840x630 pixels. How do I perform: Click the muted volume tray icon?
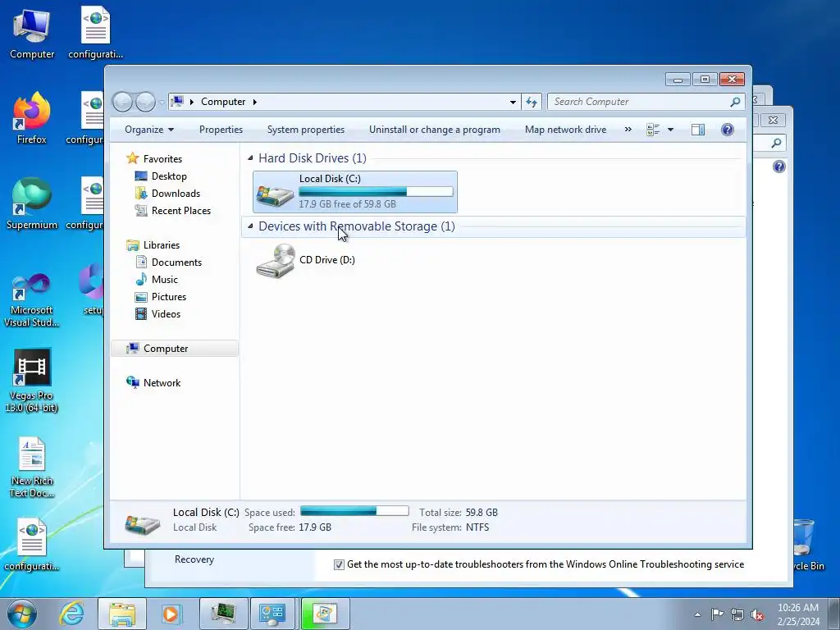[x=757, y=614]
